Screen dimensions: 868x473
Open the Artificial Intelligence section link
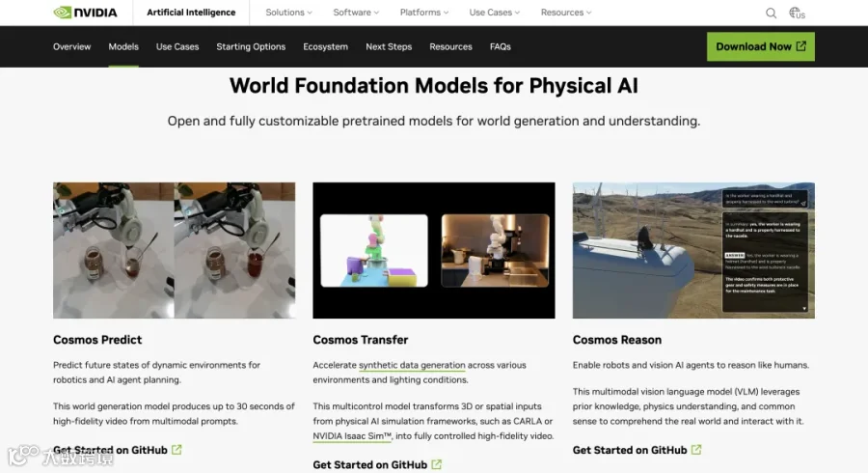[191, 13]
